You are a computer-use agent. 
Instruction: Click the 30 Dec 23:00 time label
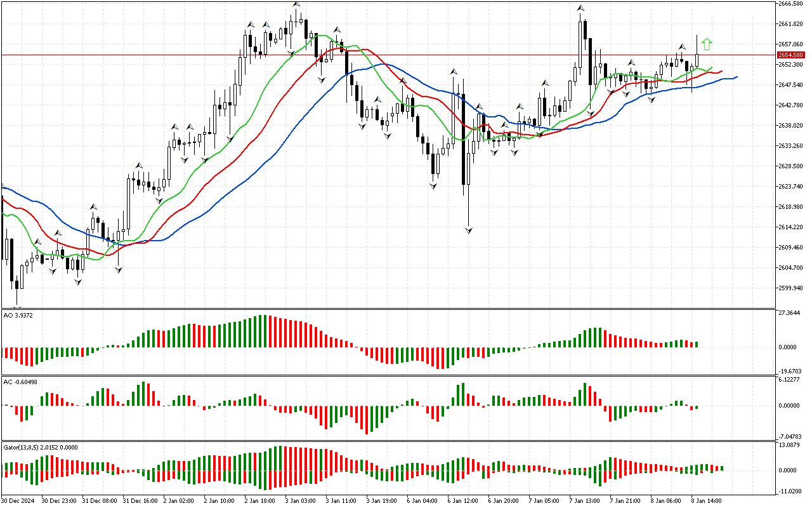click(x=60, y=500)
